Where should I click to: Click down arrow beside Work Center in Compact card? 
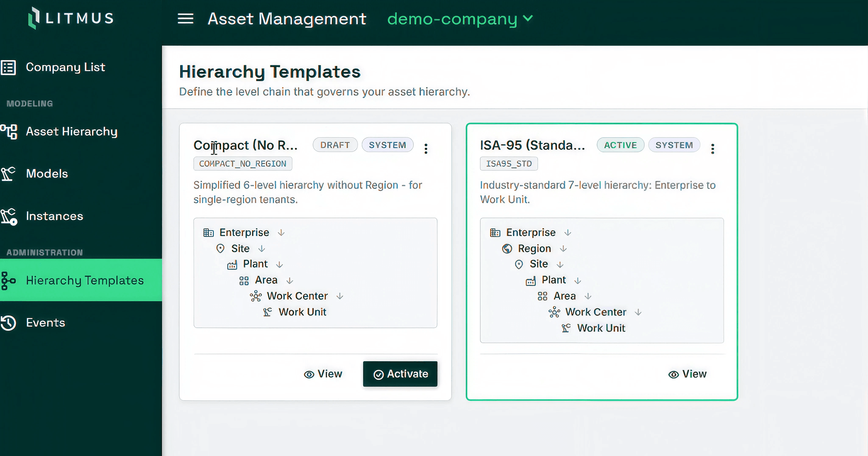[x=340, y=296]
